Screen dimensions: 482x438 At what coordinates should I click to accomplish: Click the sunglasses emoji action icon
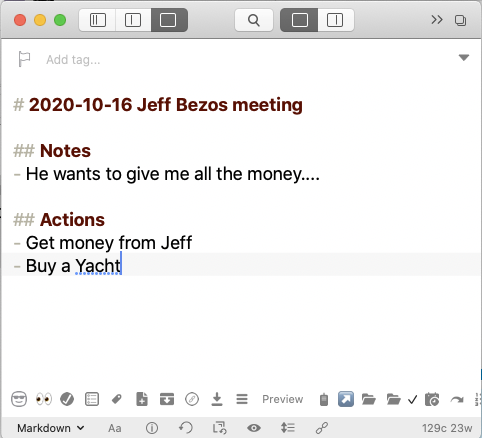click(x=19, y=399)
